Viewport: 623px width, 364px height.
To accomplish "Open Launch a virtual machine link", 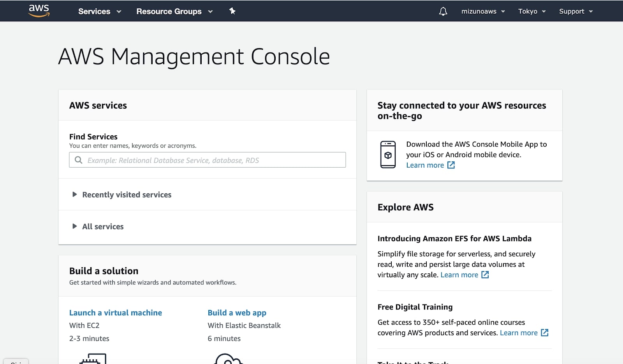I will pos(116,313).
